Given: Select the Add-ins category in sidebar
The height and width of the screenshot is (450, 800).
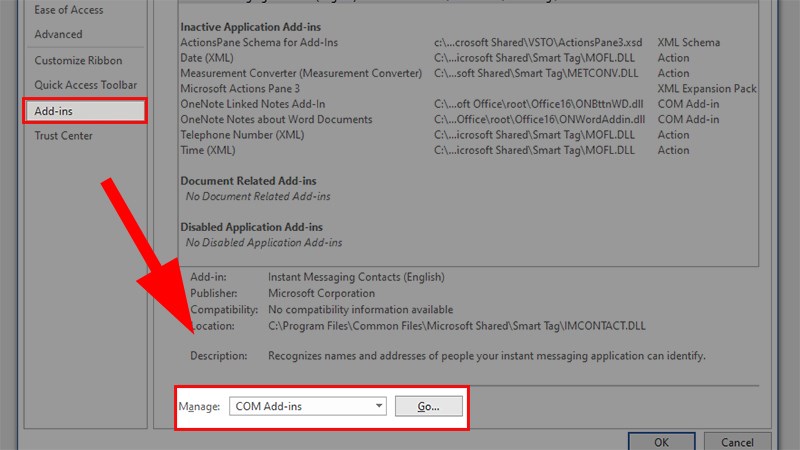Looking at the screenshot, I should coord(56,111).
